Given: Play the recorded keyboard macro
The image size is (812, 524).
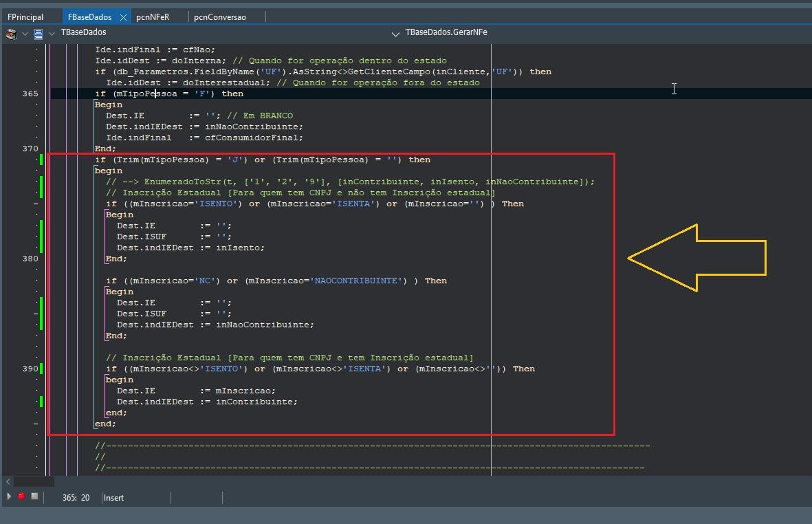Looking at the screenshot, I should 9,496.
